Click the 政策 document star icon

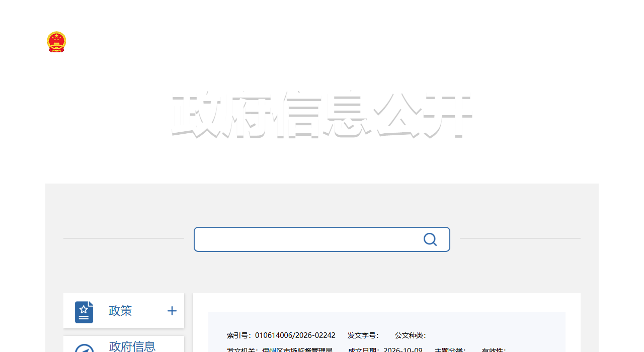pyautogui.click(x=84, y=312)
